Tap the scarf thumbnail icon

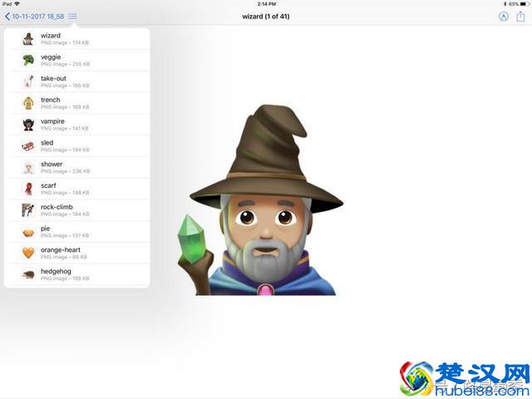coord(28,189)
